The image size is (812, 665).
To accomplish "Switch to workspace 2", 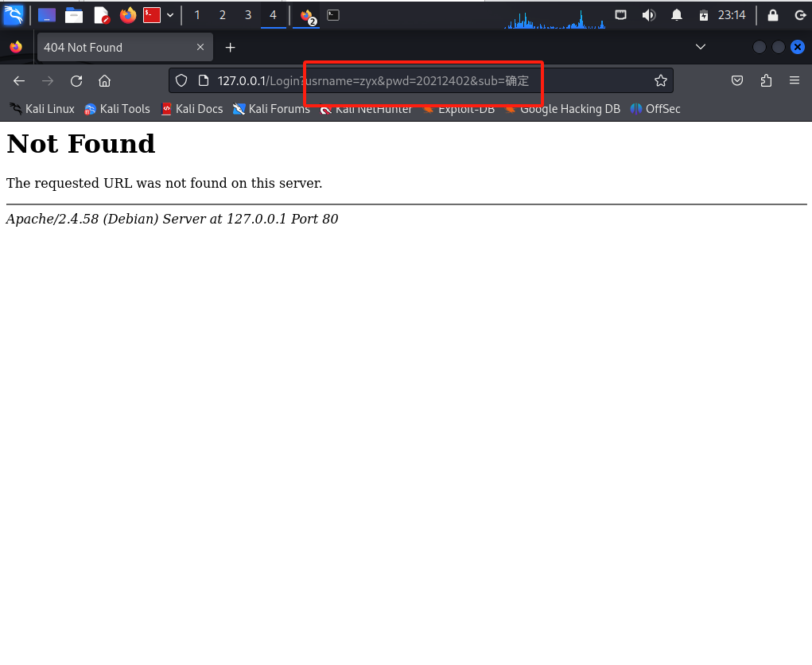I will click(222, 15).
